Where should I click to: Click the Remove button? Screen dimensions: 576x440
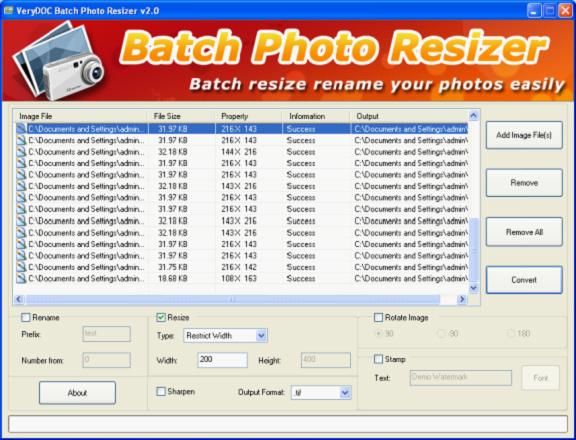[x=524, y=183]
